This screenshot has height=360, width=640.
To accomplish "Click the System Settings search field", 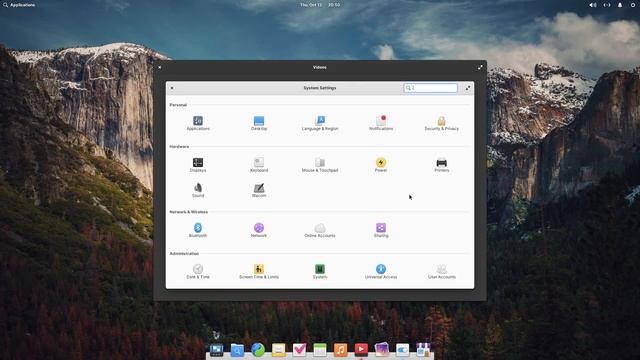I will point(431,88).
